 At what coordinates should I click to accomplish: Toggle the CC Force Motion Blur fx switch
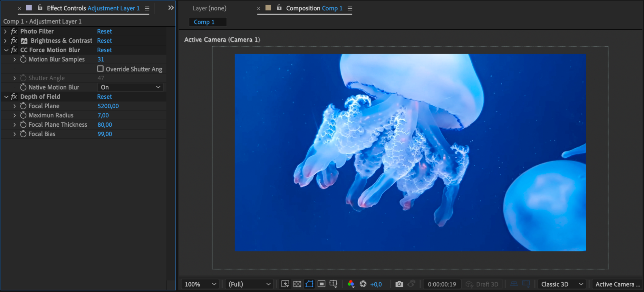click(14, 50)
